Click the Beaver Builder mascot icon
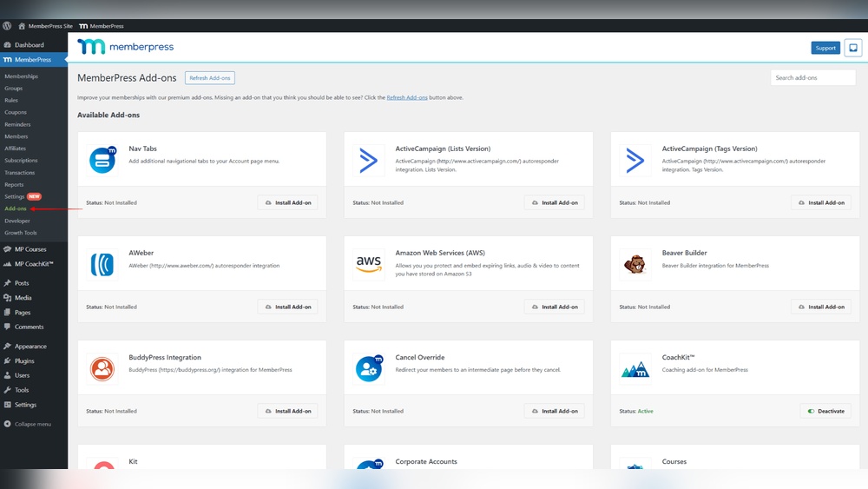868x489 pixels. (x=635, y=265)
